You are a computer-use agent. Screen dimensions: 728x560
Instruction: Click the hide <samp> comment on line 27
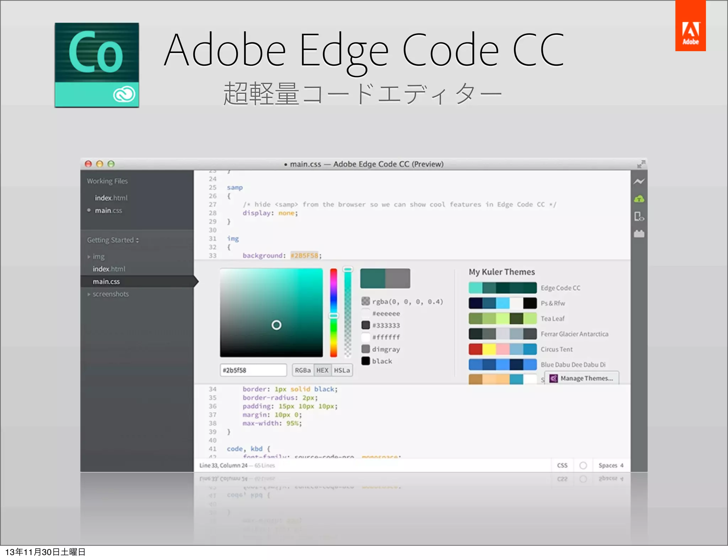pyautogui.click(x=400, y=205)
